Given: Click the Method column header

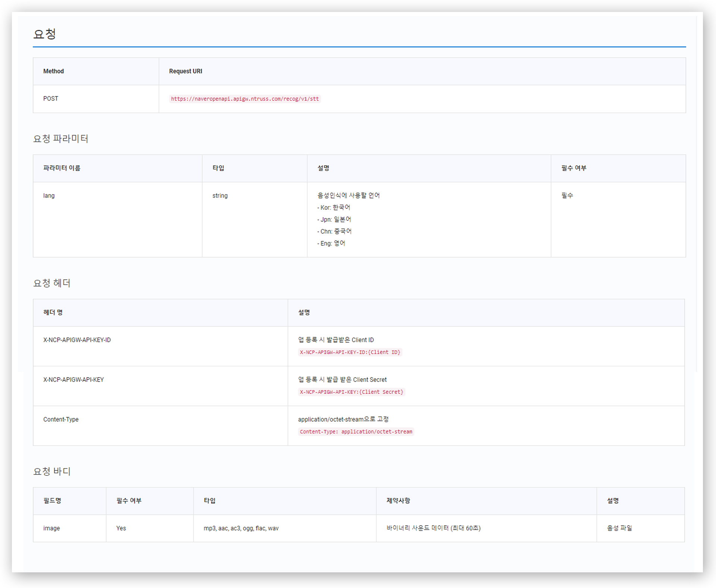Looking at the screenshot, I should coord(53,71).
